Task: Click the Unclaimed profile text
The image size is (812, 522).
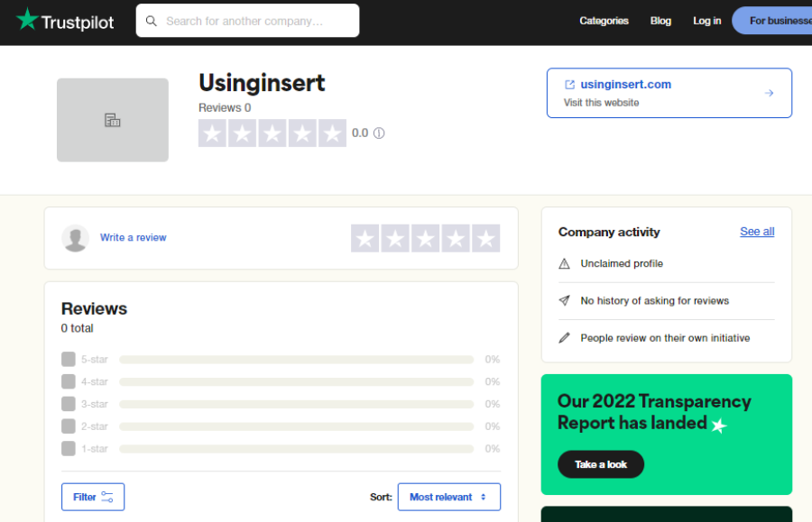Action: [622, 264]
